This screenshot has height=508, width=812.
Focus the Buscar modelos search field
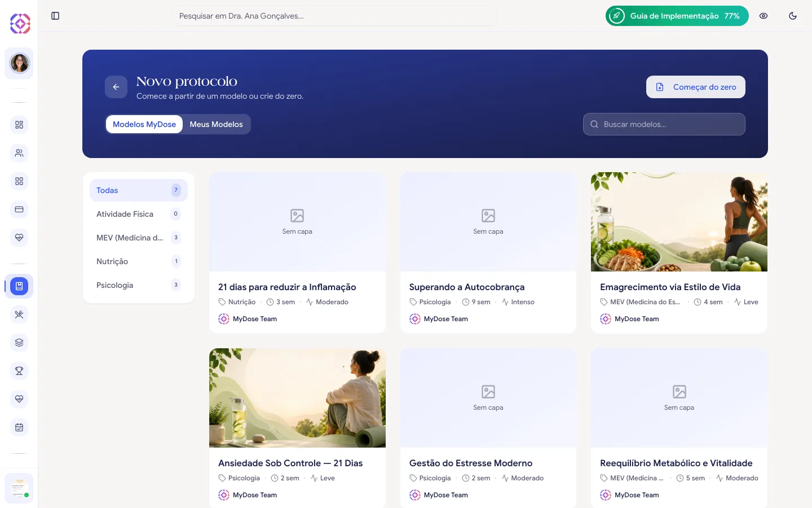tap(664, 124)
